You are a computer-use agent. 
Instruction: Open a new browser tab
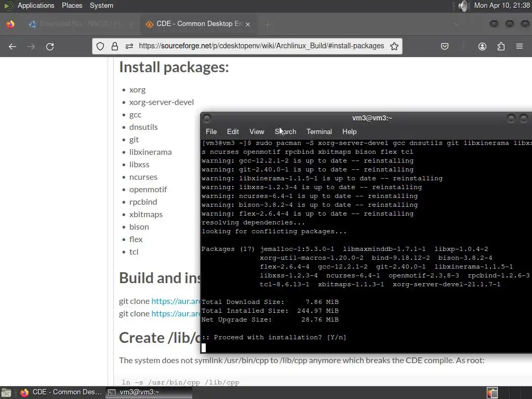click(x=267, y=24)
